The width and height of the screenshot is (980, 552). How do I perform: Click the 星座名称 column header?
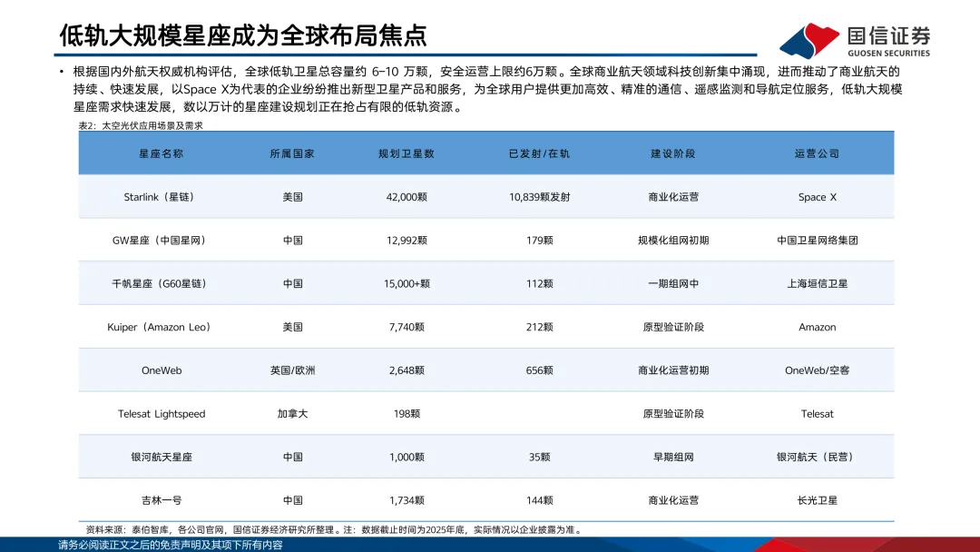coord(162,153)
